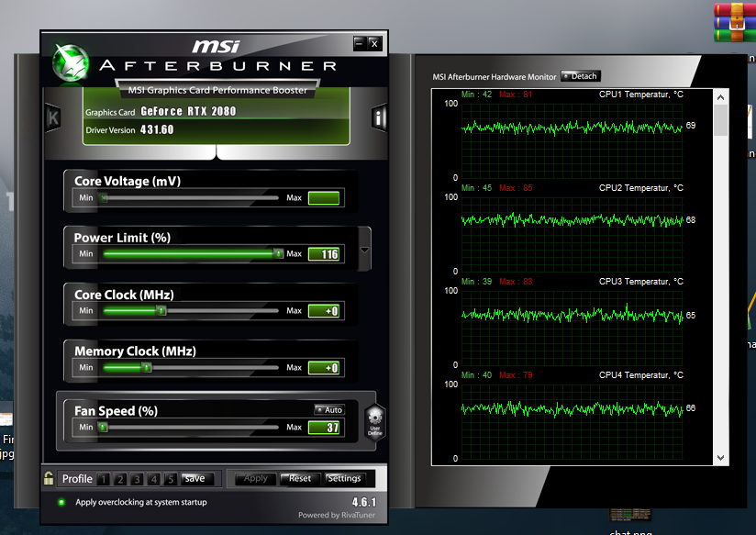Click Powered by RivaTuner text

click(337, 515)
